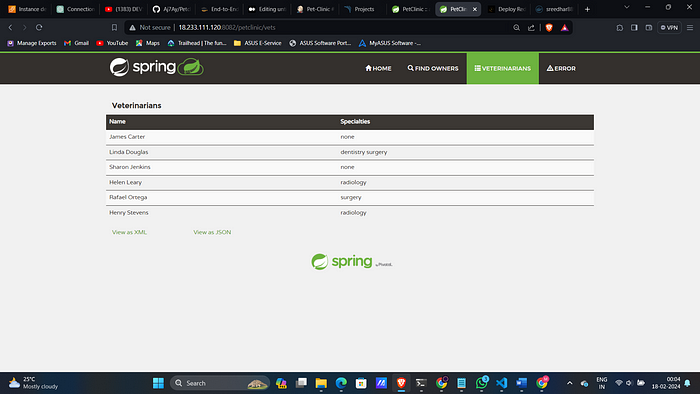The width and height of the screenshot is (700, 394).
Task: Click the Not secure warning icon
Action: pos(132,28)
